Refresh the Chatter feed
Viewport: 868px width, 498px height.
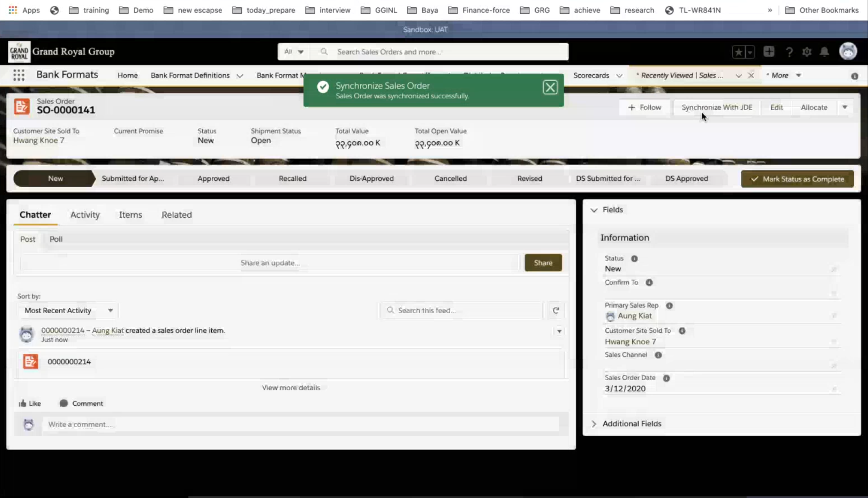(x=556, y=310)
